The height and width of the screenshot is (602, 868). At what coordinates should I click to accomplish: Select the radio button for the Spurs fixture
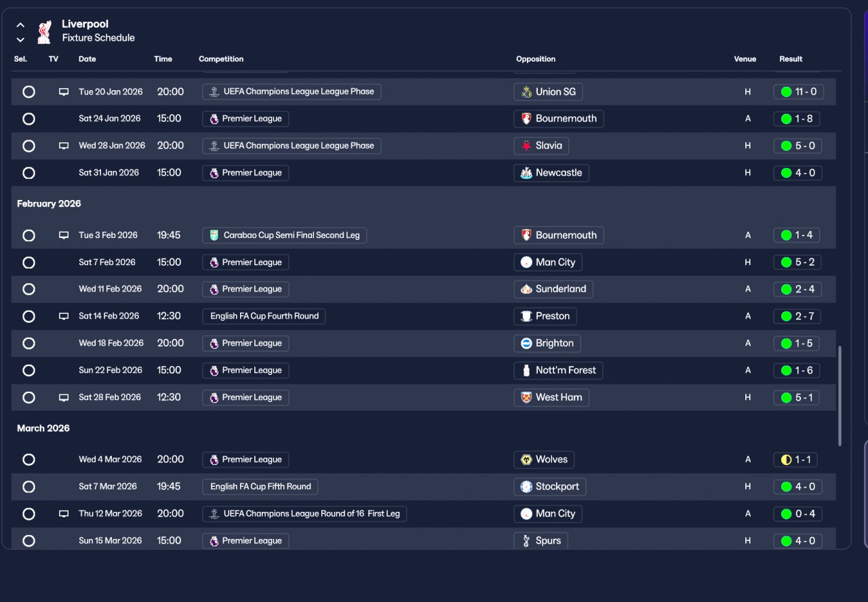(28, 541)
